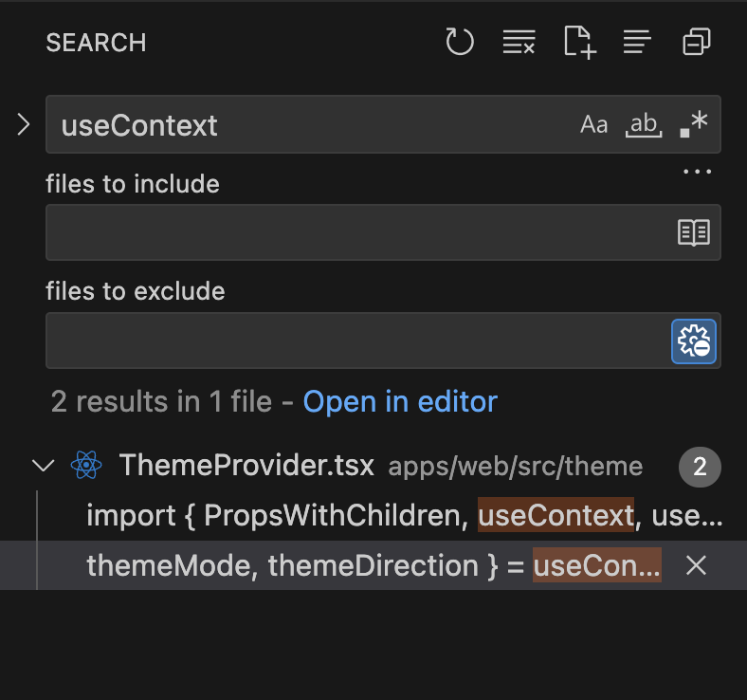Image resolution: width=747 pixels, height=700 pixels.
Task: Toggle Search only in Open Editors
Action: [694, 232]
